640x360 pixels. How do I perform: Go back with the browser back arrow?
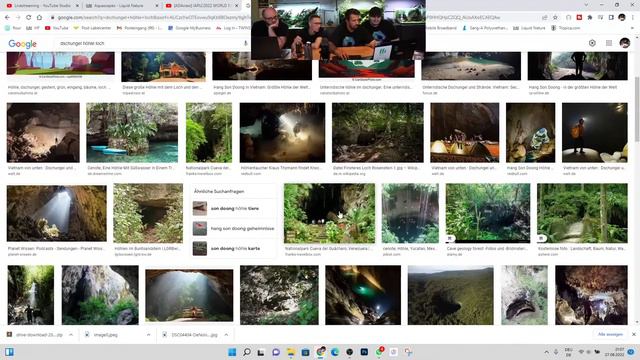pyautogui.click(x=7, y=18)
